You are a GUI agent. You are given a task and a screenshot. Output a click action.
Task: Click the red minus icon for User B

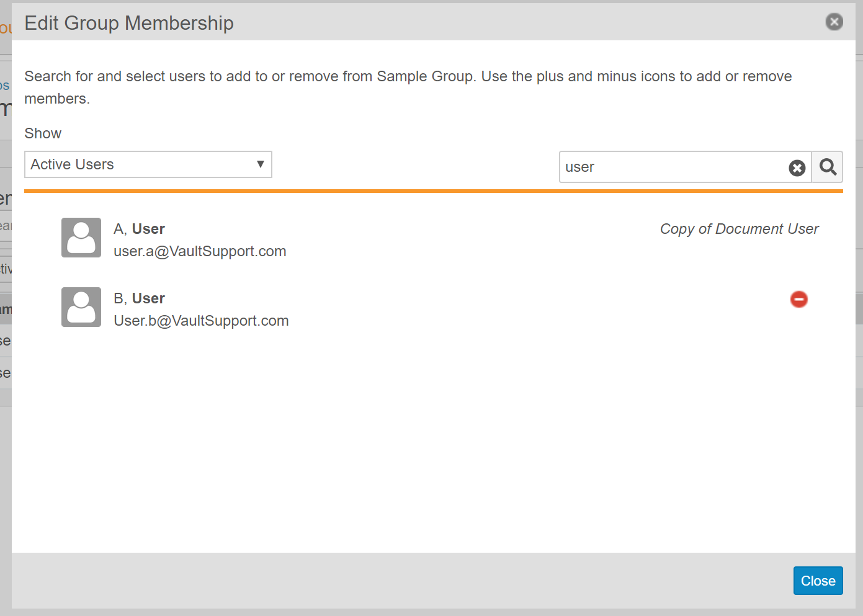pyautogui.click(x=798, y=300)
